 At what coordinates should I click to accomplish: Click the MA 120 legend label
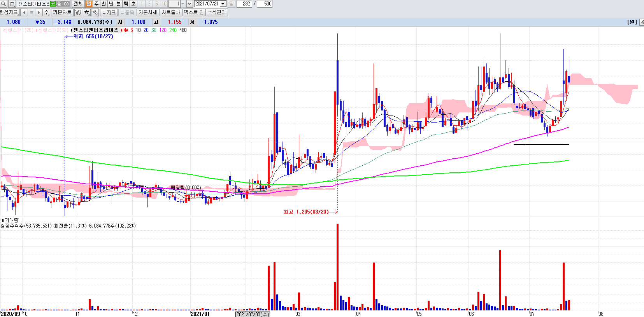point(163,30)
